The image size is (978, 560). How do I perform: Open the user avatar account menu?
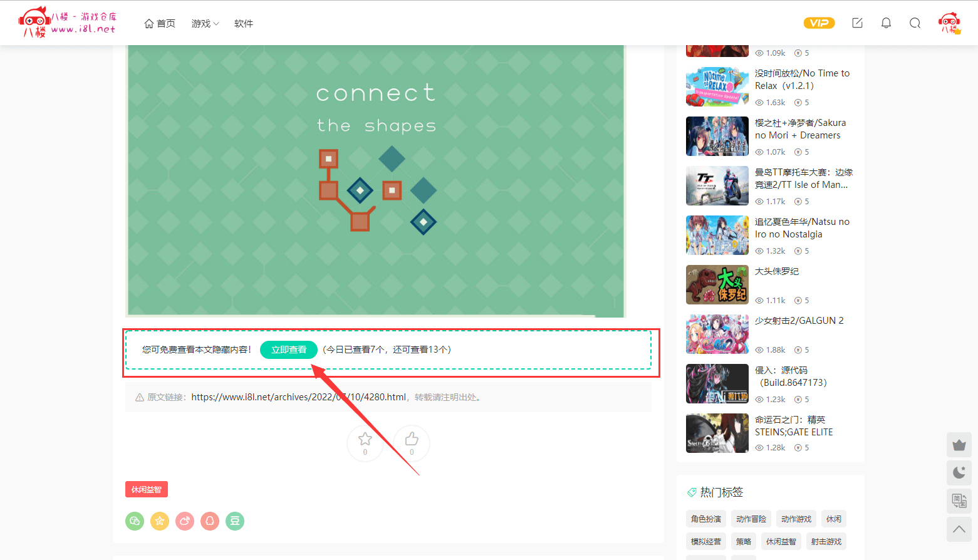pos(949,23)
